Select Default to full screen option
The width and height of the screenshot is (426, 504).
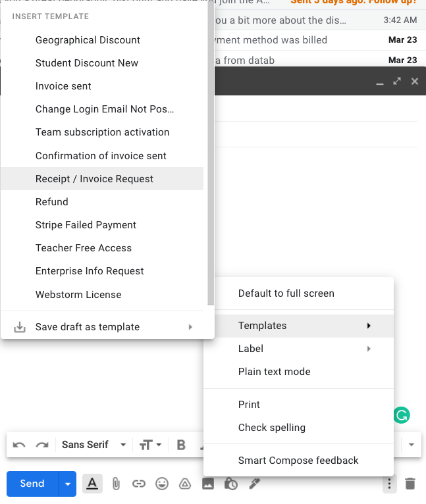(298, 293)
